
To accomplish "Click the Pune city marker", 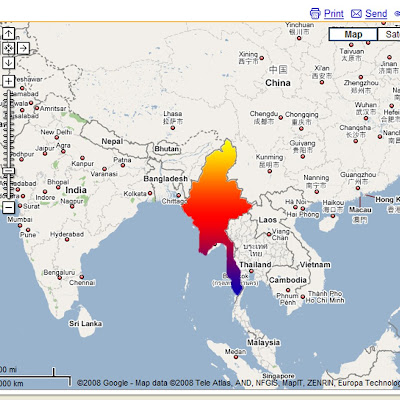I will tap(28, 230).
